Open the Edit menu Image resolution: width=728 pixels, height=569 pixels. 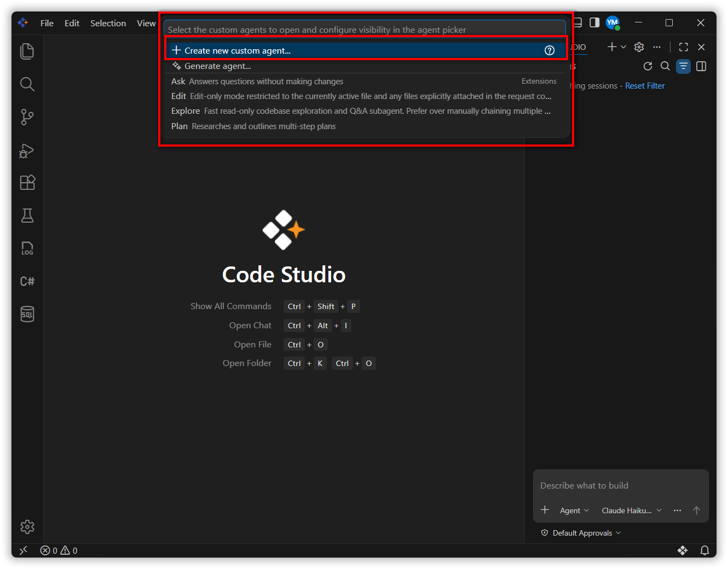click(72, 23)
